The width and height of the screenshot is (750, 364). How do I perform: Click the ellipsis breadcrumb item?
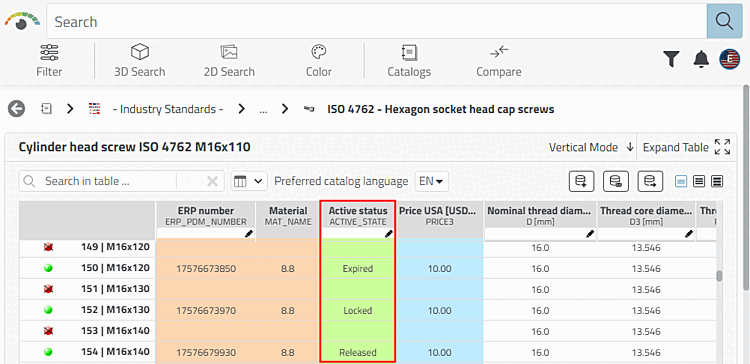tap(263, 110)
